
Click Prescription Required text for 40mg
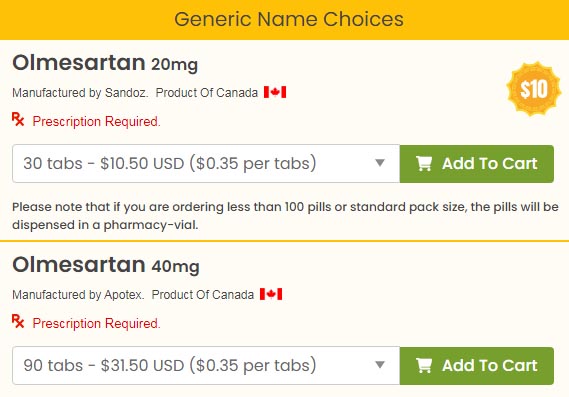(97, 323)
